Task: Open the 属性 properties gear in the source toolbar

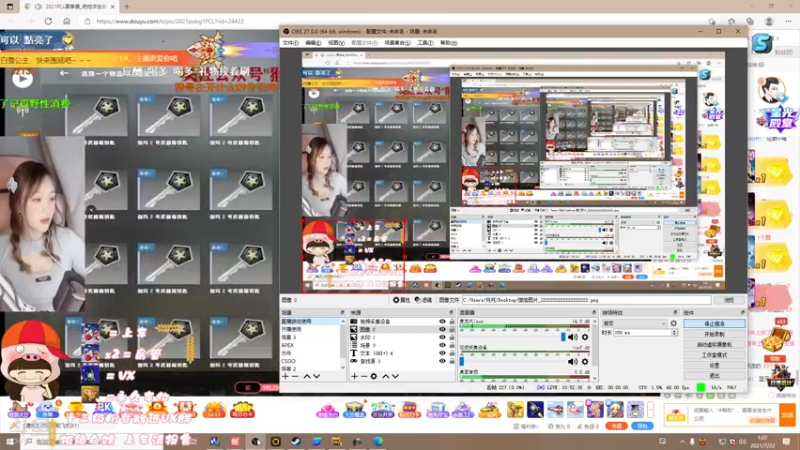Action: (401, 300)
